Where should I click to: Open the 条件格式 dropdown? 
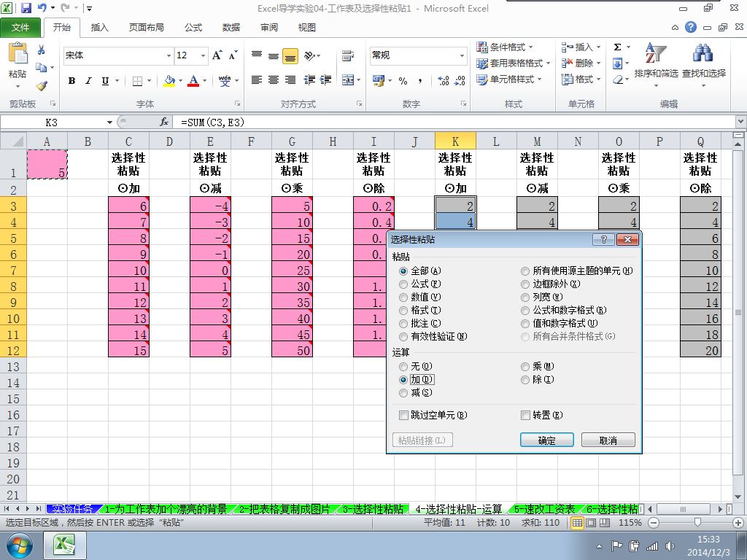[x=505, y=47]
